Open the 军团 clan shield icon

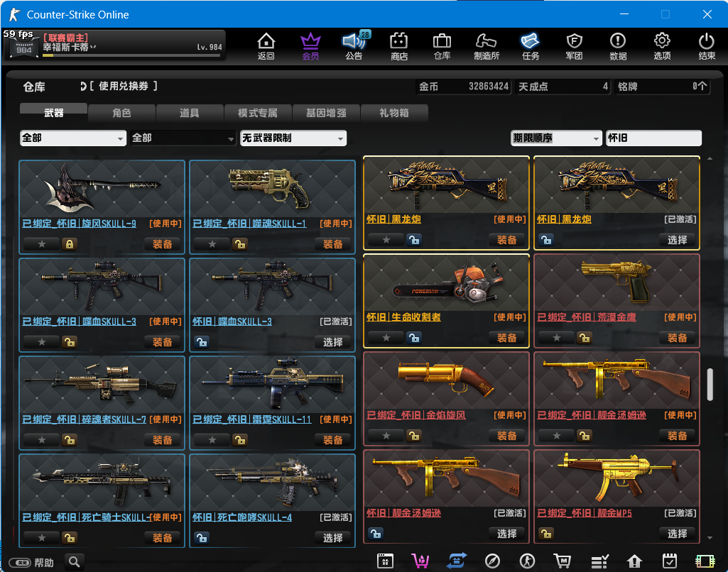click(575, 46)
